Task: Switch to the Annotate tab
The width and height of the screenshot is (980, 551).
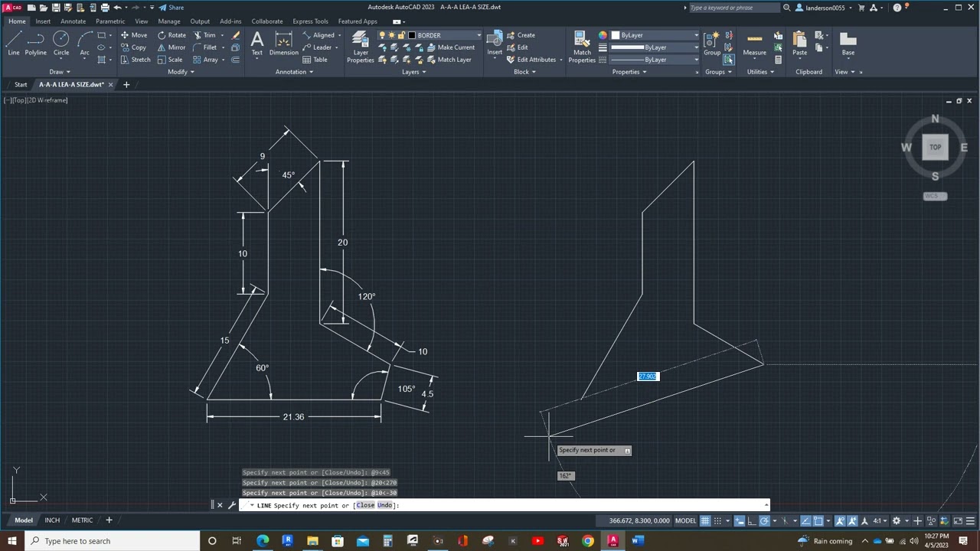Action: point(73,21)
